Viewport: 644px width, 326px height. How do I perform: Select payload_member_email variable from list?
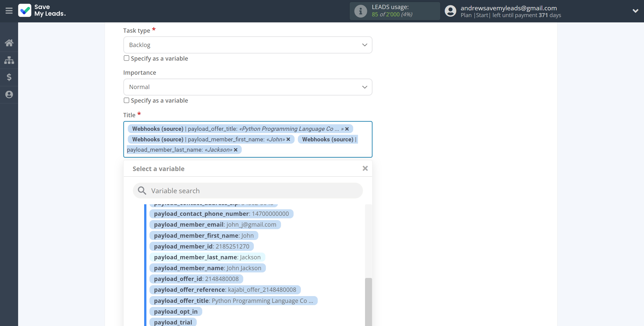(x=215, y=224)
